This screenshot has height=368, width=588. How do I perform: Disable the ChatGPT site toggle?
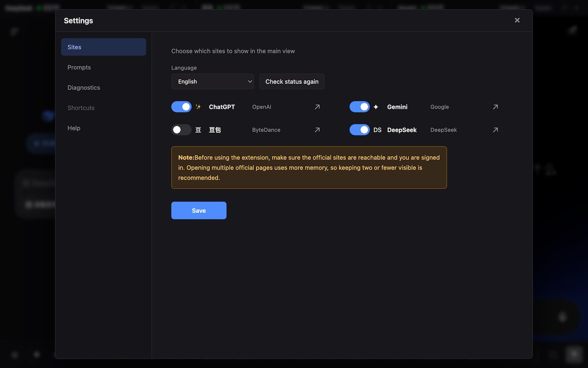[x=181, y=107]
